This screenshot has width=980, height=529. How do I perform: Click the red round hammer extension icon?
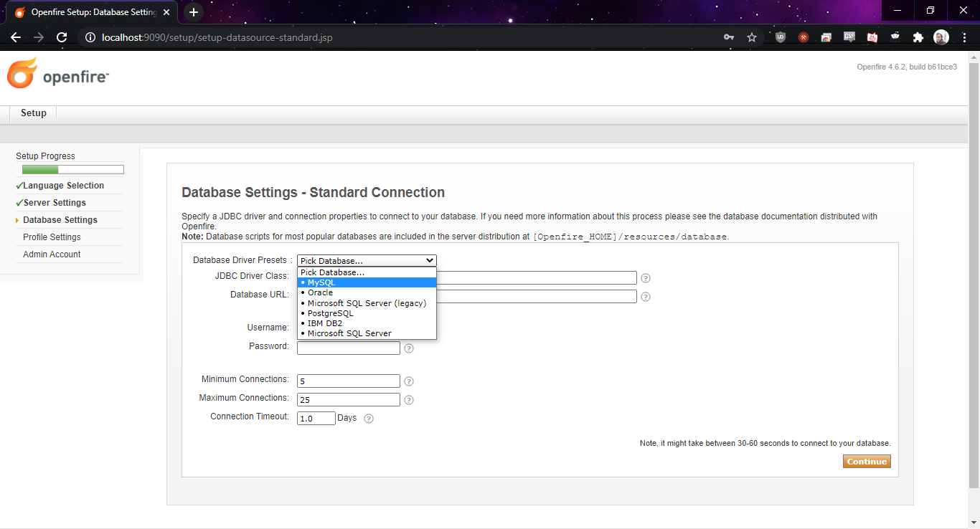coord(804,37)
